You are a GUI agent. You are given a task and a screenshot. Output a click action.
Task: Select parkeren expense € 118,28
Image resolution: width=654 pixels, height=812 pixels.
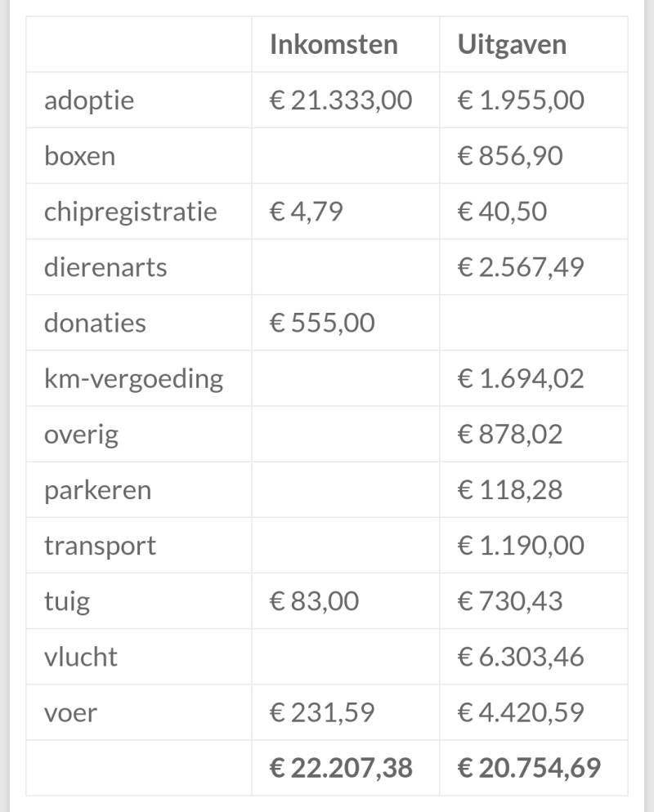[510, 489]
